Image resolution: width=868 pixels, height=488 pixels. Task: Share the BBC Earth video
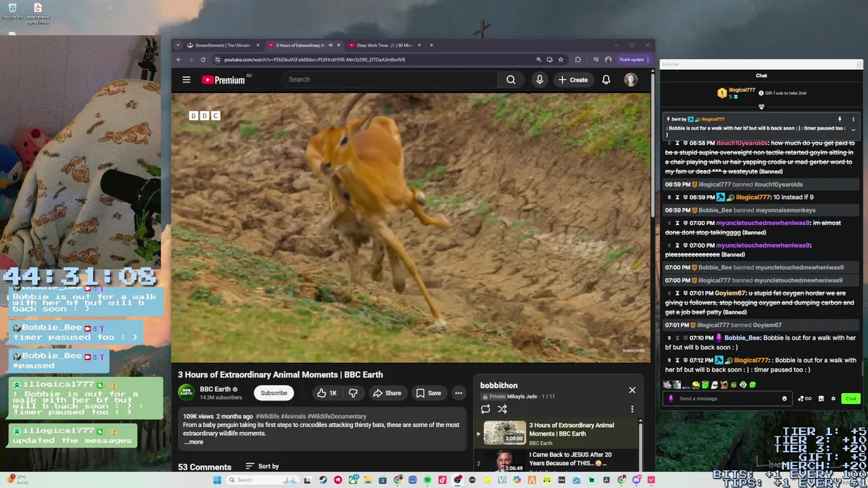387,393
